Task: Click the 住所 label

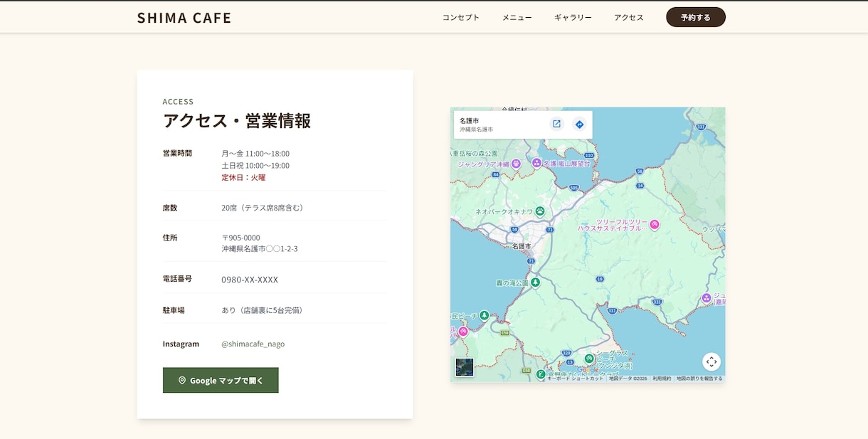Action: [x=170, y=238]
